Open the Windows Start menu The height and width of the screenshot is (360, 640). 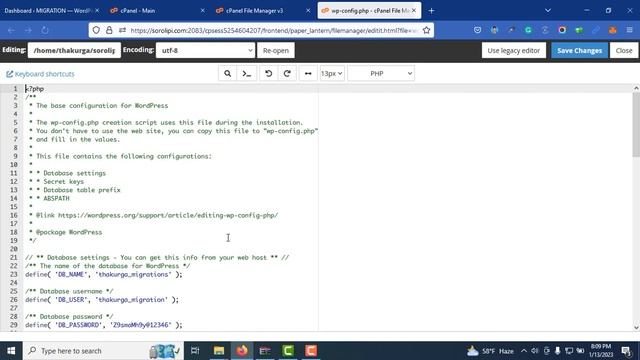tap(11, 351)
